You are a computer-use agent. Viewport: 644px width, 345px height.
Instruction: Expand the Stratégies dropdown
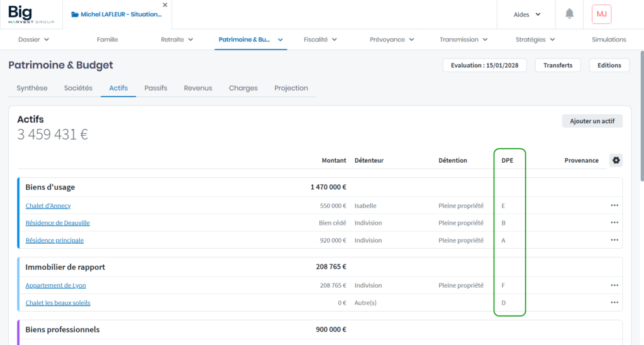click(x=535, y=40)
